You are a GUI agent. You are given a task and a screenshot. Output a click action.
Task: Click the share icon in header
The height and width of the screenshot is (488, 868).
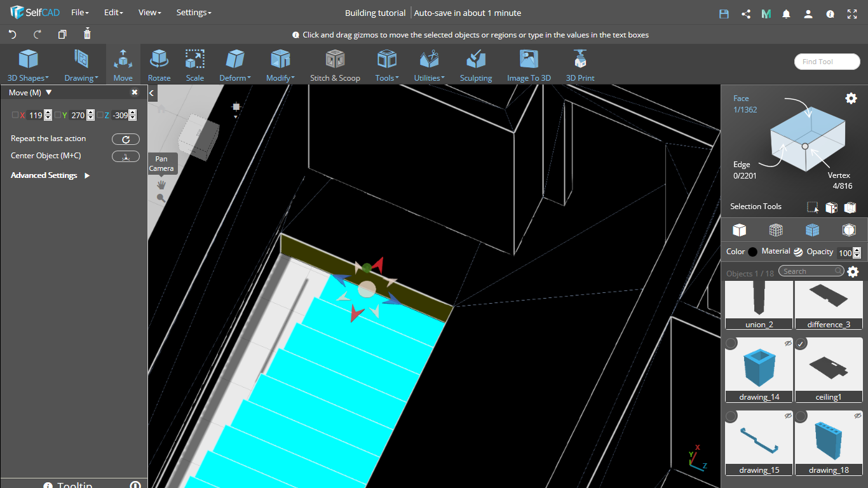tap(746, 13)
